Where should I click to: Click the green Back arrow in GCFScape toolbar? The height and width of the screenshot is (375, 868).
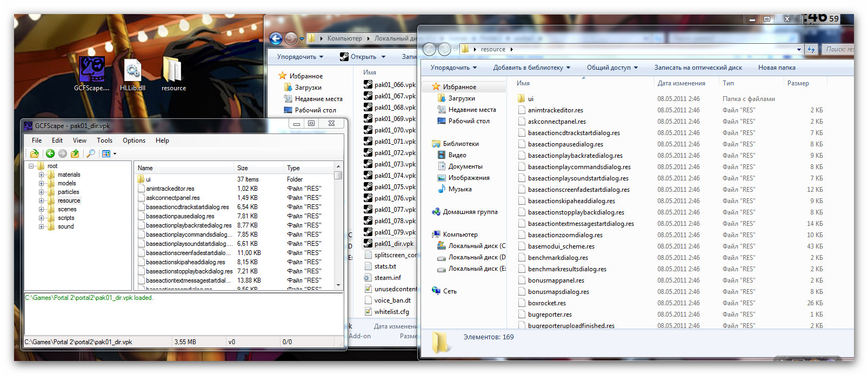click(50, 154)
